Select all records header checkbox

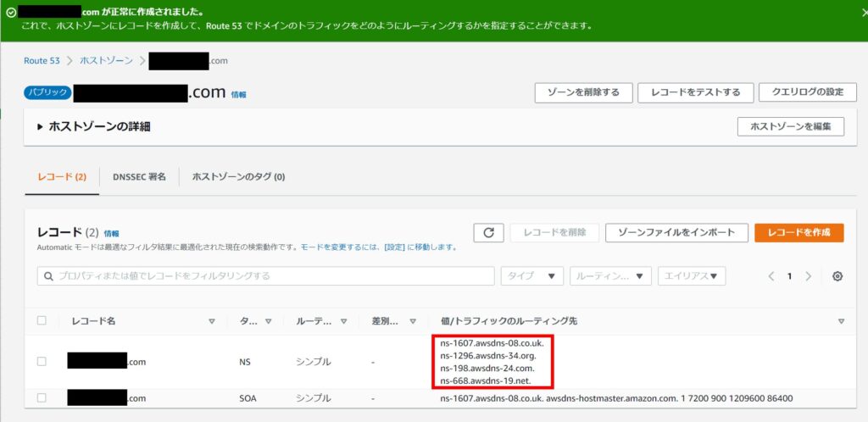(x=42, y=321)
